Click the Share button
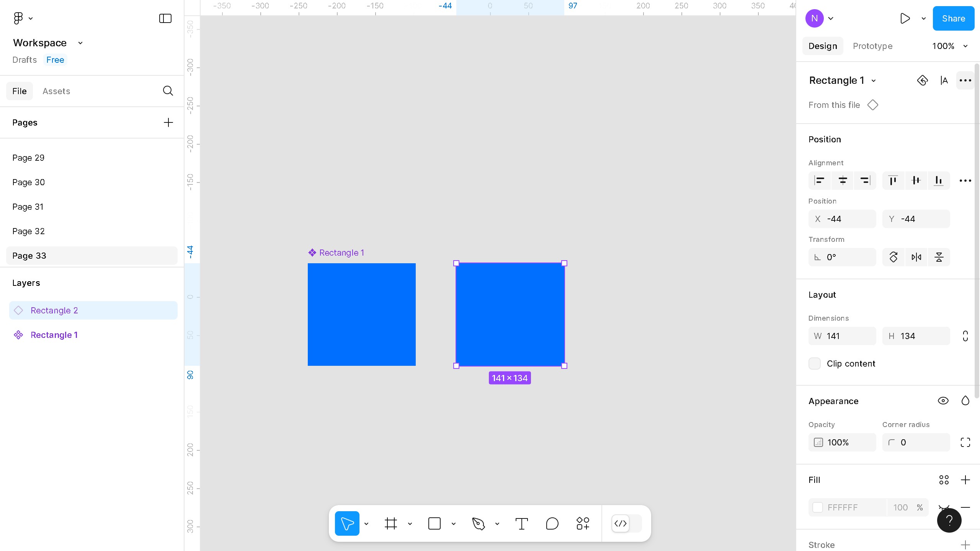 (x=953, y=18)
